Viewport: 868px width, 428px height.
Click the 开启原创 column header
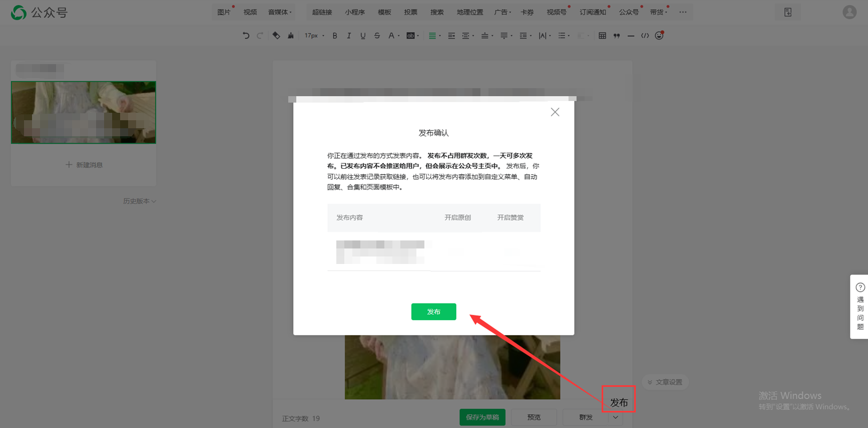point(457,217)
